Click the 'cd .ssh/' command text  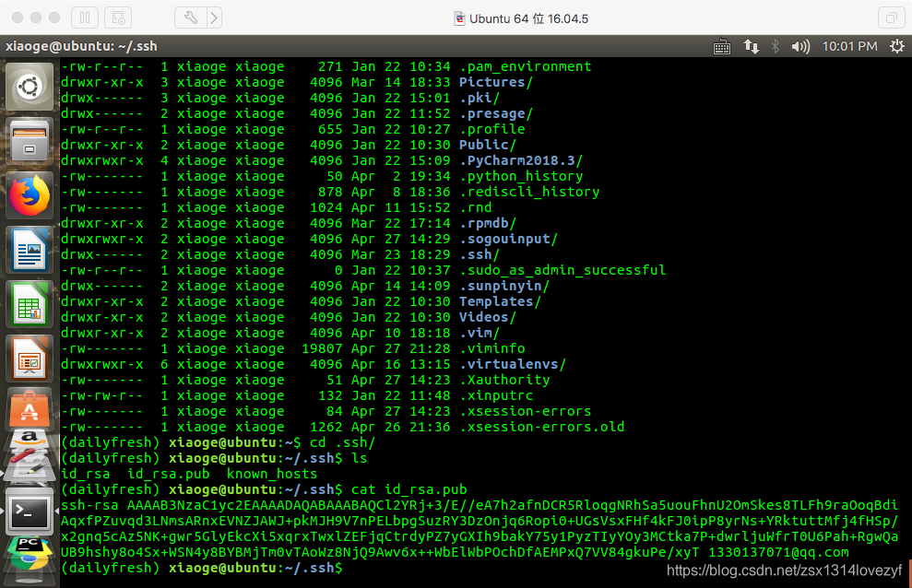(343, 443)
